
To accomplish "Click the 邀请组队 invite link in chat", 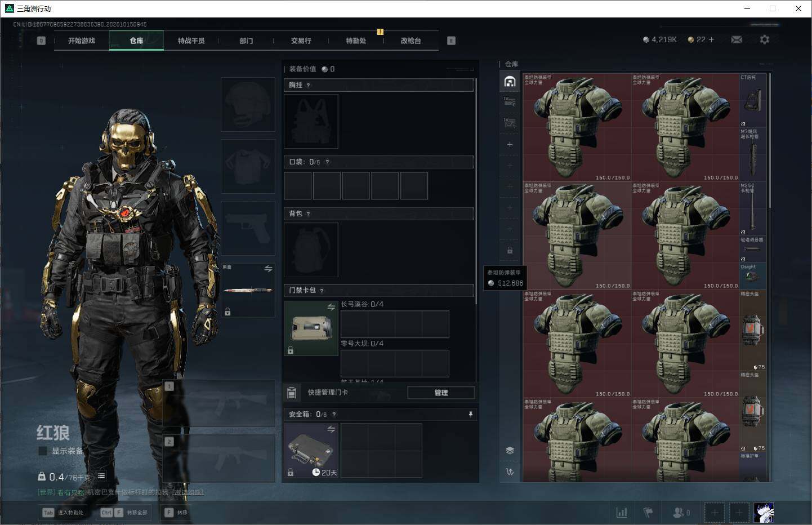I will coord(188,492).
